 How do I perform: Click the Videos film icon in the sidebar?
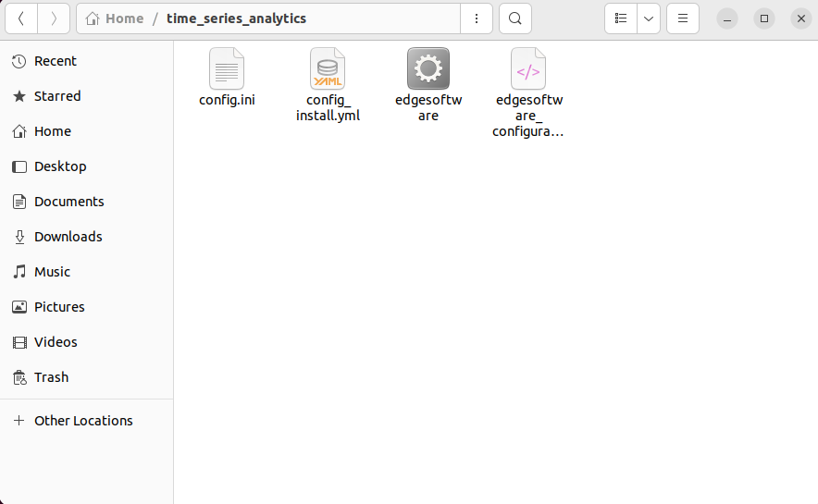pyautogui.click(x=19, y=342)
